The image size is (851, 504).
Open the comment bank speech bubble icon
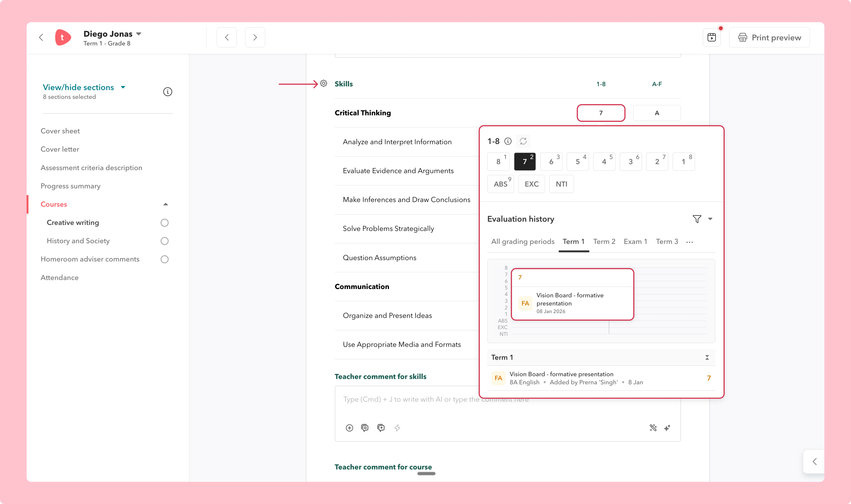(365, 428)
